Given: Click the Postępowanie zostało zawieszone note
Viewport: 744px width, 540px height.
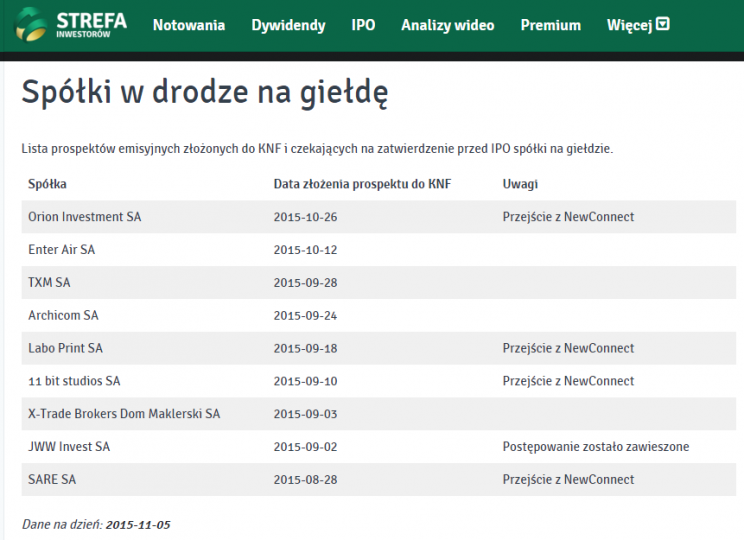Looking at the screenshot, I should [x=596, y=447].
